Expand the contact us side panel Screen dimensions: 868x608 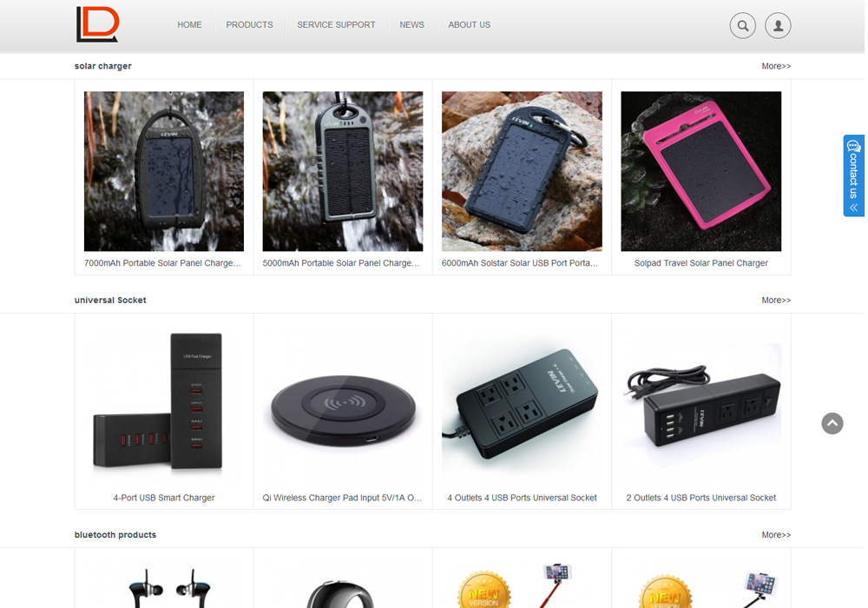pyautogui.click(x=853, y=175)
